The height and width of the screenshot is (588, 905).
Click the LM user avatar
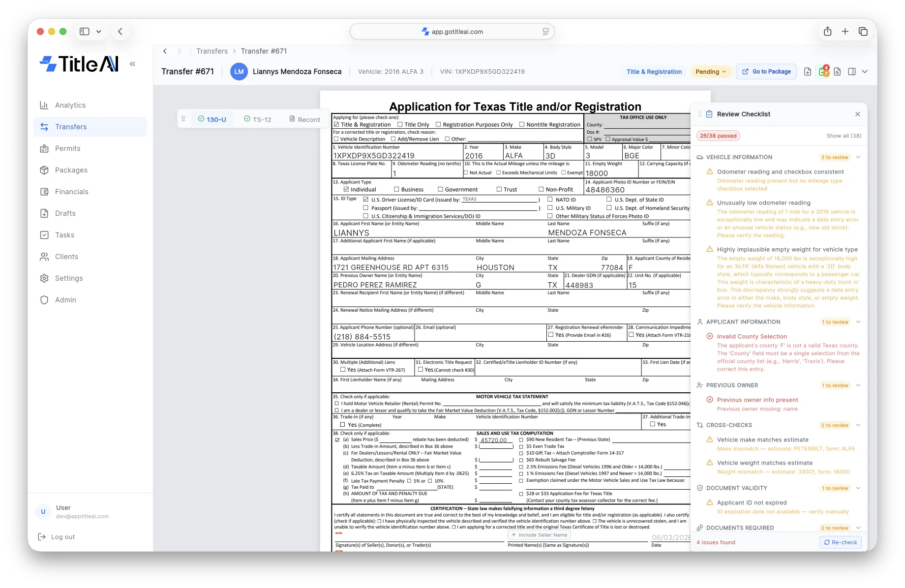(x=239, y=72)
